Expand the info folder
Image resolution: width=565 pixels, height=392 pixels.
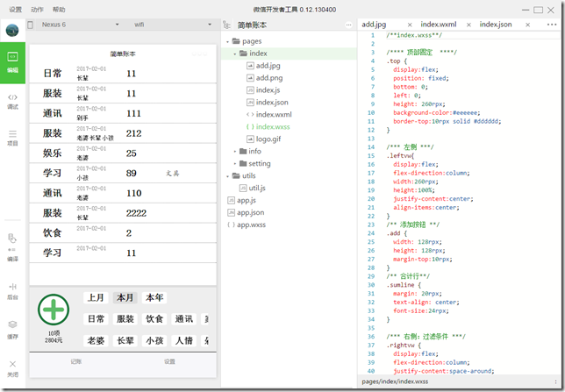coord(235,152)
